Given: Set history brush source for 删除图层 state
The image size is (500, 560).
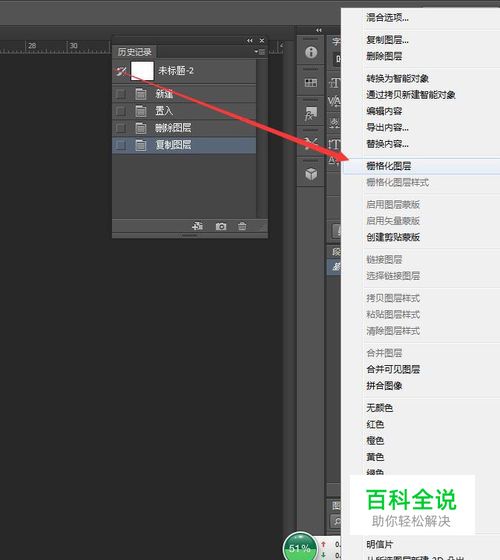Looking at the screenshot, I should point(121,128).
